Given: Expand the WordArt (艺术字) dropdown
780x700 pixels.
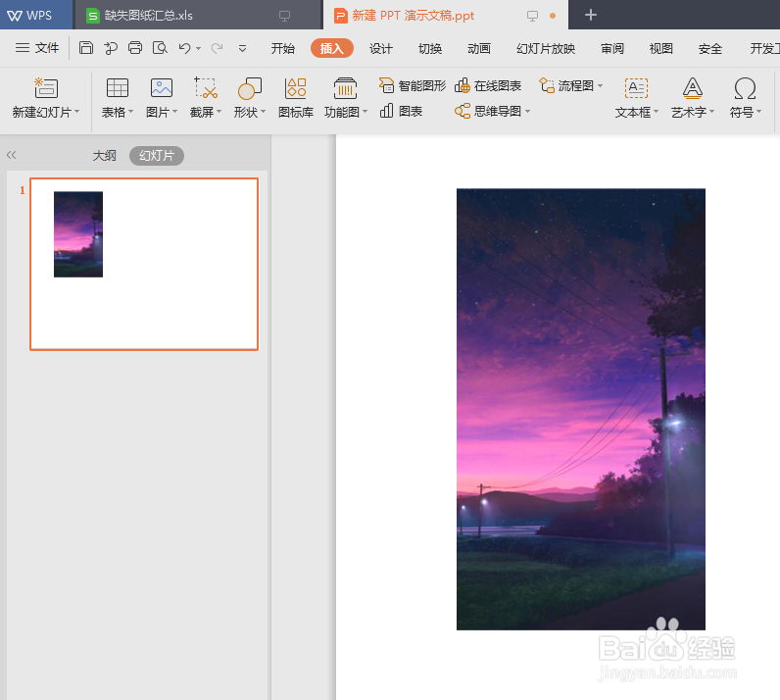Looking at the screenshot, I should [x=711, y=112].
